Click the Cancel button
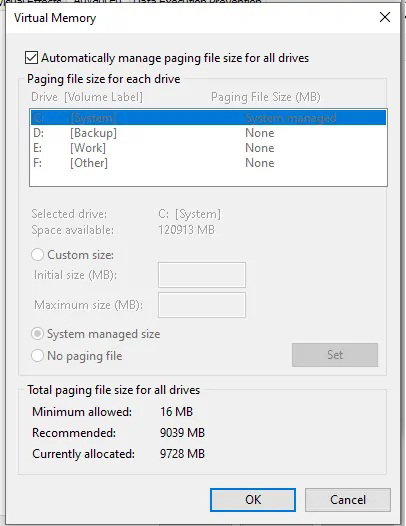This screenshot has width=406, height=526. [348, 500]
